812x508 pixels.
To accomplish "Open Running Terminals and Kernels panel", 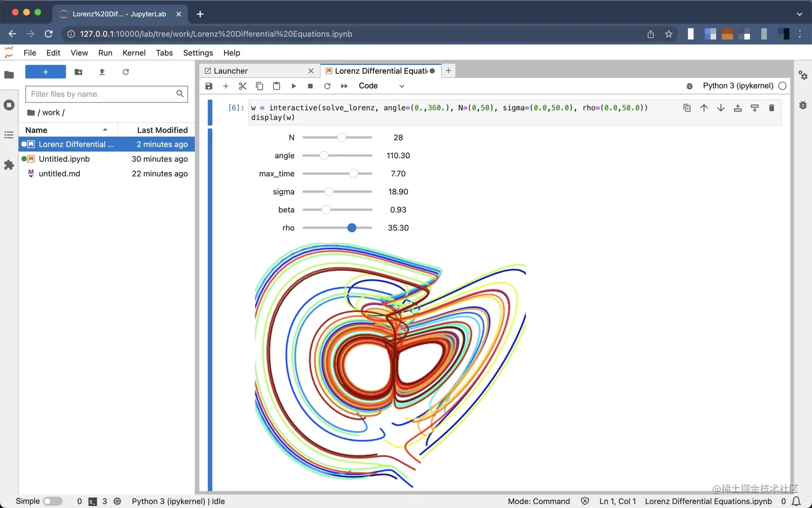I will [9, 105].
